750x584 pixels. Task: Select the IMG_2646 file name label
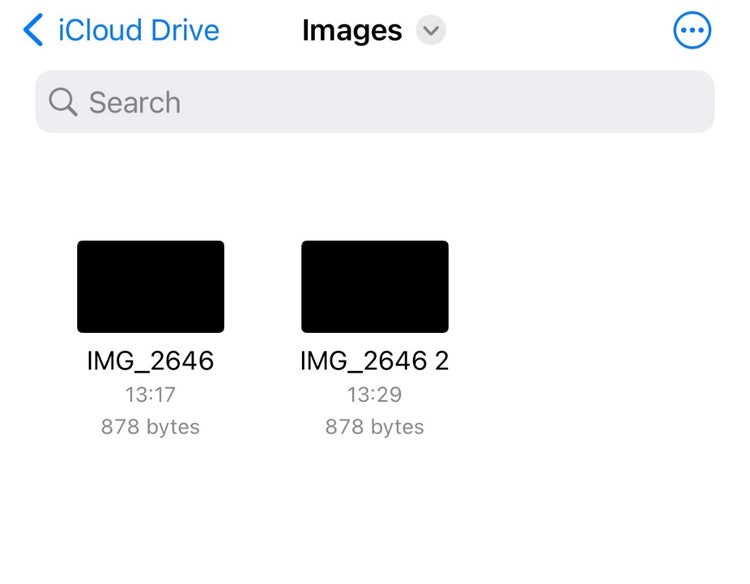(x=150, y=361)
